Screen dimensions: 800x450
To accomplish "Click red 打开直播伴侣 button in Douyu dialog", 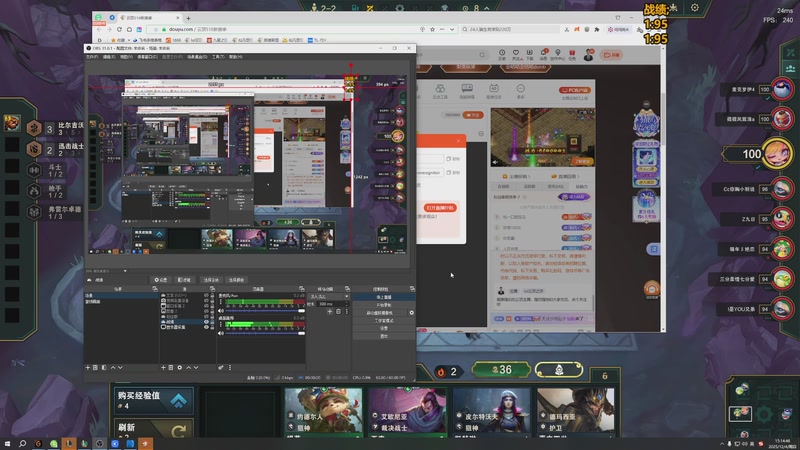I will click(440, 208).
